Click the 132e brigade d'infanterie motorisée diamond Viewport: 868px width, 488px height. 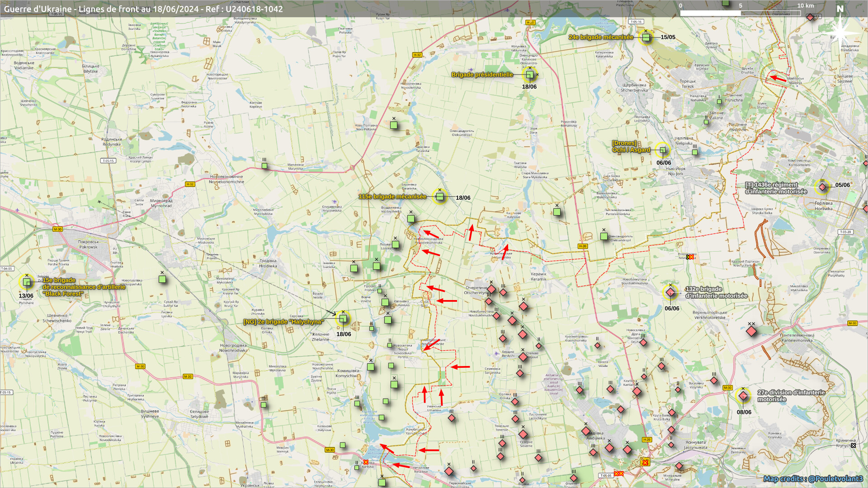670,292
